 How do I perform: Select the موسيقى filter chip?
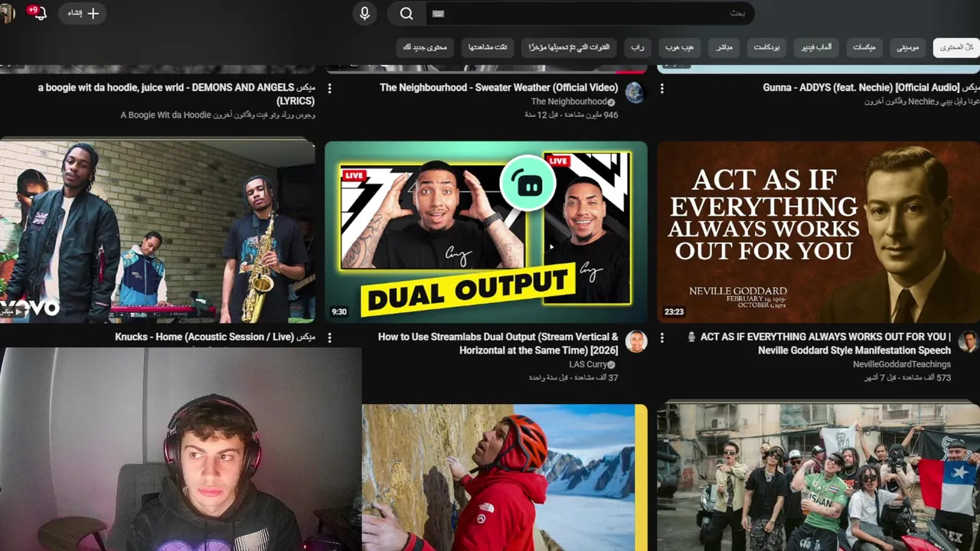(908, 47)
